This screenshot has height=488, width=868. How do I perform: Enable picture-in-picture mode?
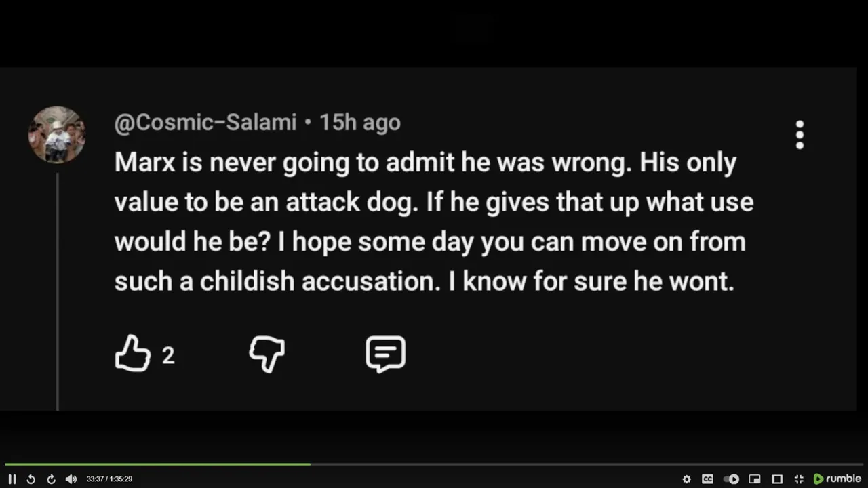coord(755,479)
